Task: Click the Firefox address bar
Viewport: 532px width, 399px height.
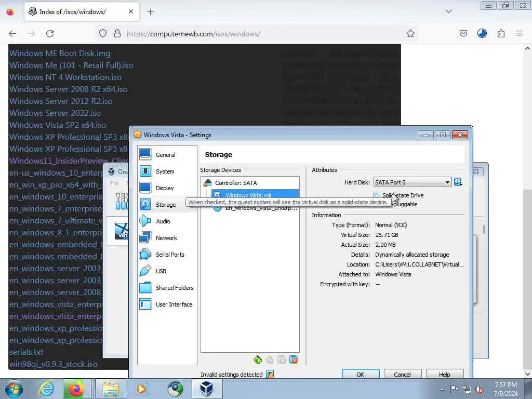Action: coord(256,34)
